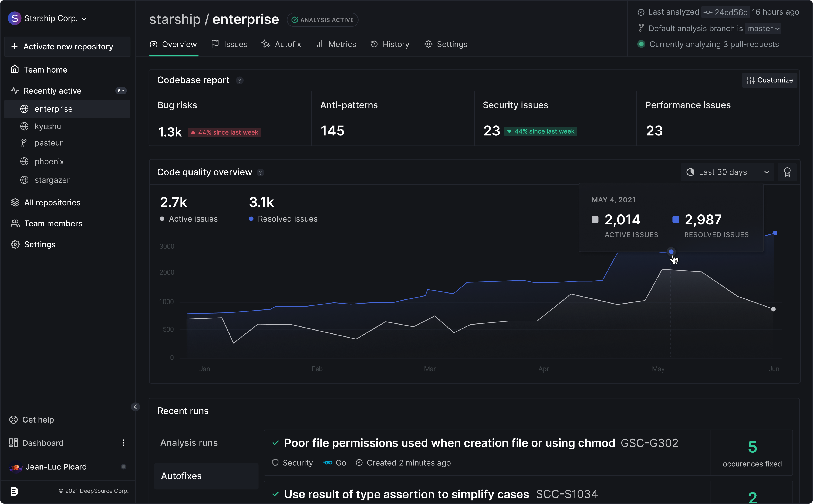Click the badge icon next to Last 30 days

(787, 172)
